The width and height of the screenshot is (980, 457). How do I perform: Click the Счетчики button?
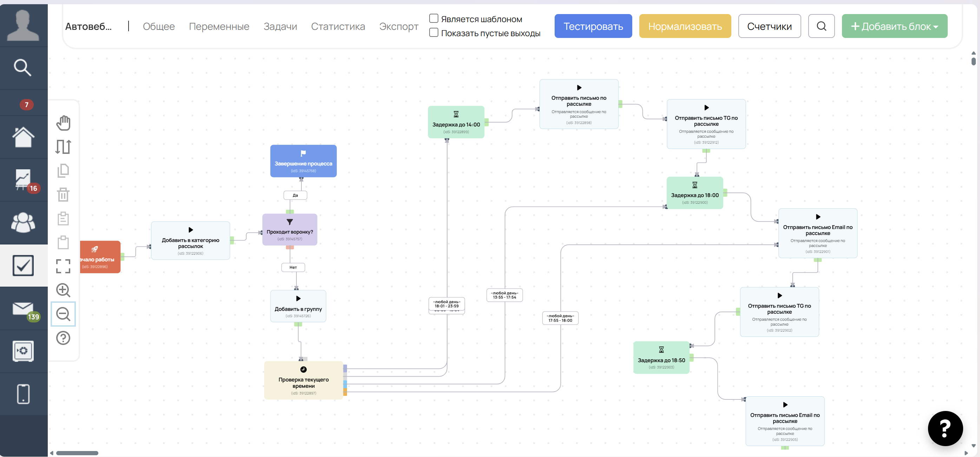pos(769,26)
